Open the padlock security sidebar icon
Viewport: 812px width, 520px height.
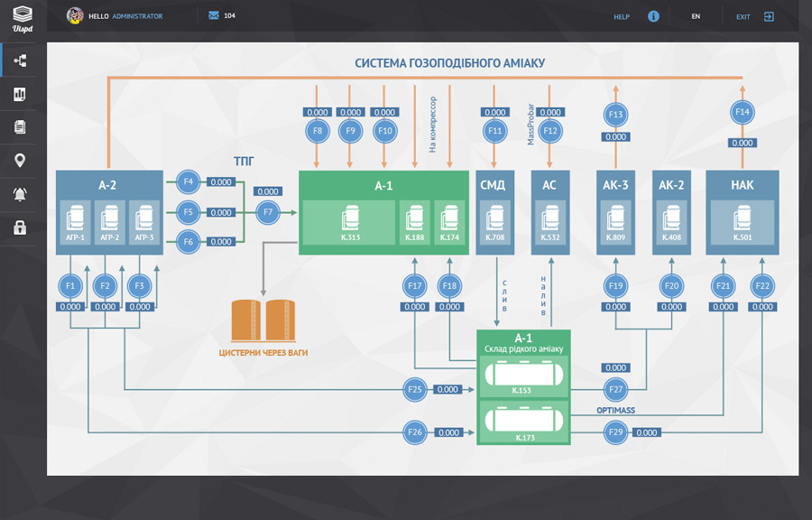click(19, 227)
